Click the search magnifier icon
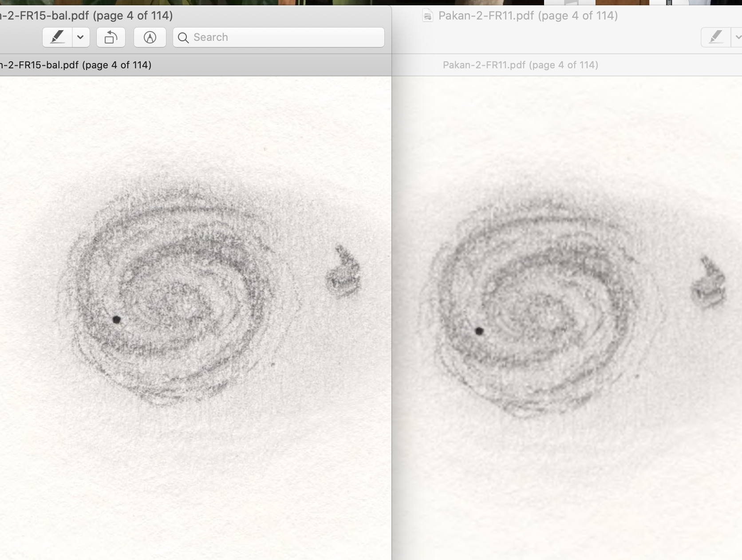 [x=183, y=38]
